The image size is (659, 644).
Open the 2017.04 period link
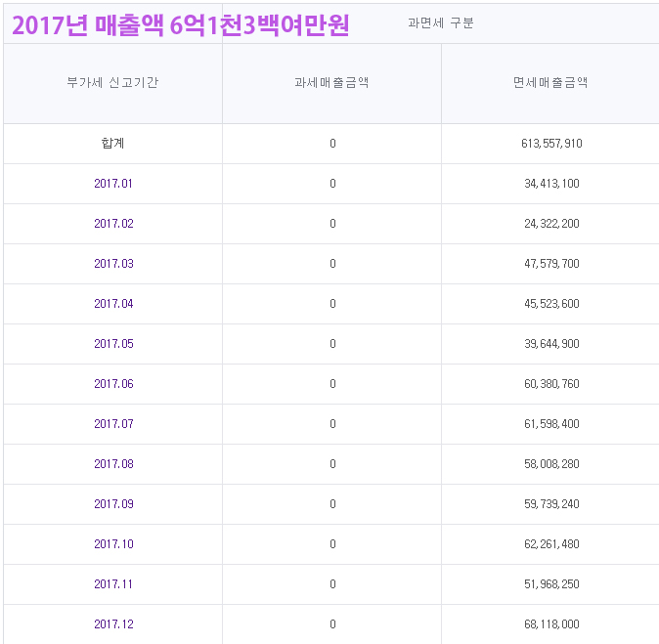[113, 304]
